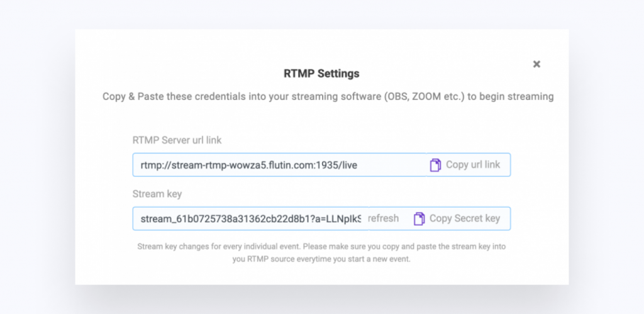
Task: Close the RTMP Settings dialog
Action: 536,64
